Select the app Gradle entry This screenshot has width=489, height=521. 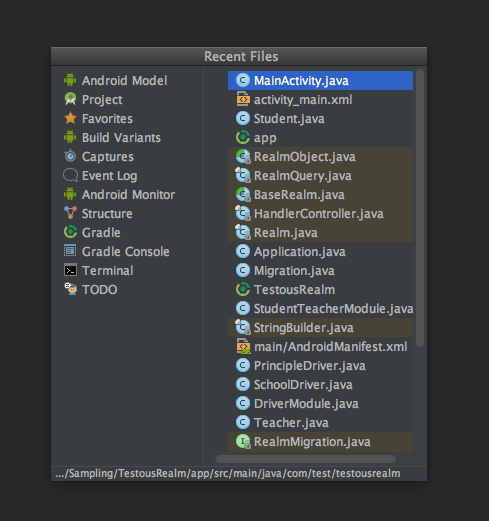(320, 137)
